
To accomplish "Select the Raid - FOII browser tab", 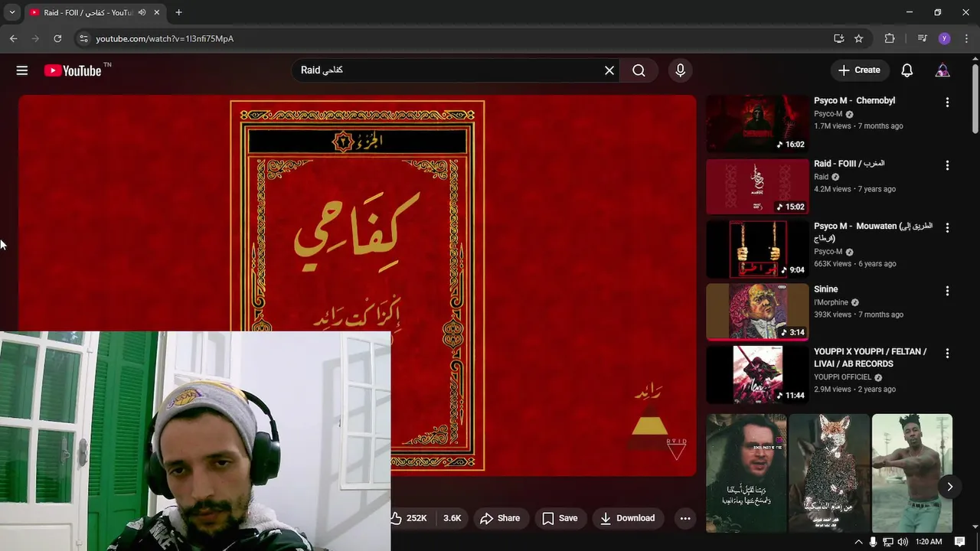I will pos(87,12).
